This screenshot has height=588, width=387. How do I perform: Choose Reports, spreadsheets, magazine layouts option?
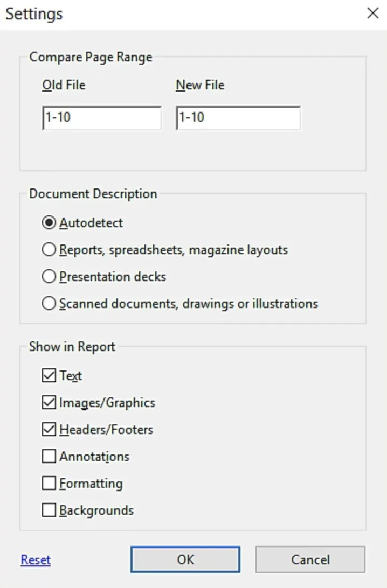pos(49,250)
